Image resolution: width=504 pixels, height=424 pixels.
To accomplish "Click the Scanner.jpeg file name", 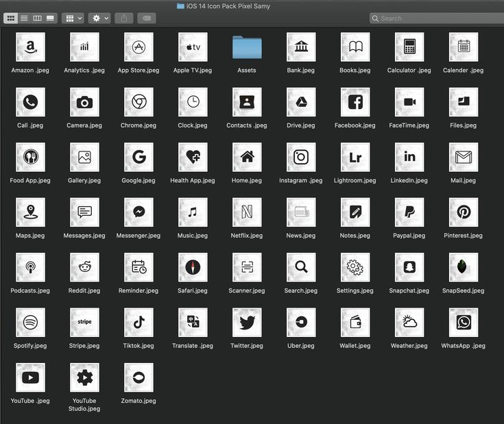I will [x=247, y=291].
